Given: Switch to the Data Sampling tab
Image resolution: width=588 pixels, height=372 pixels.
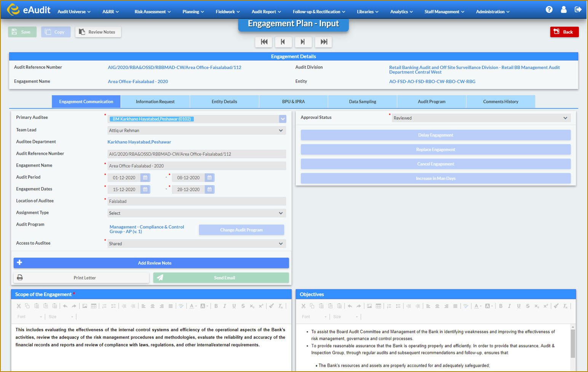Looking at the screenshot, I should pyautogui.click(x=362, y=101).
